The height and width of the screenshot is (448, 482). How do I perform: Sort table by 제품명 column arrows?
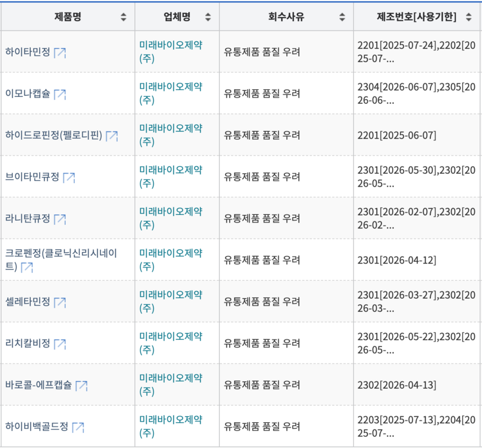pos(123,18)
